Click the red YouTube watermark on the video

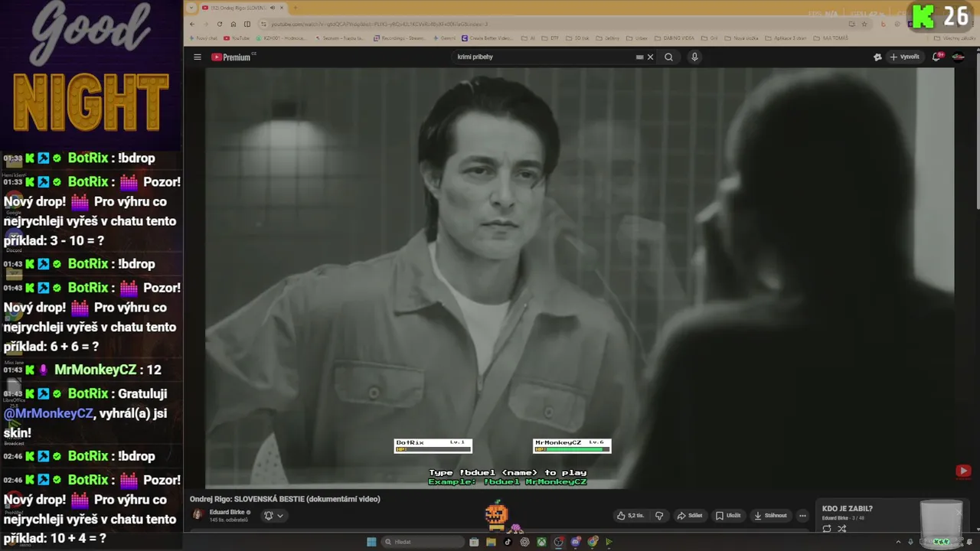pyautogui.click(x=963, y=471)
